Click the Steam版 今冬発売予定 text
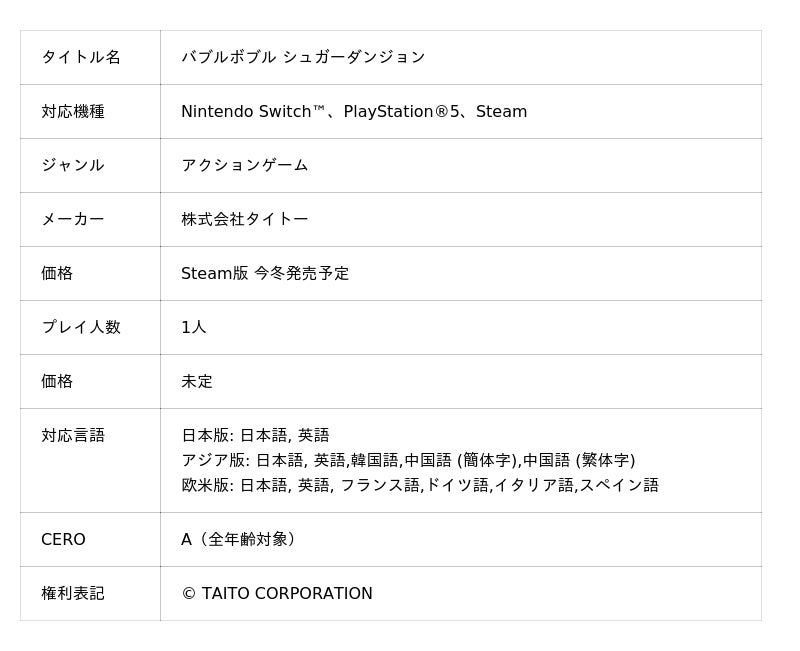The height and width of the screenshot is (651, 800). click(265, 273)
